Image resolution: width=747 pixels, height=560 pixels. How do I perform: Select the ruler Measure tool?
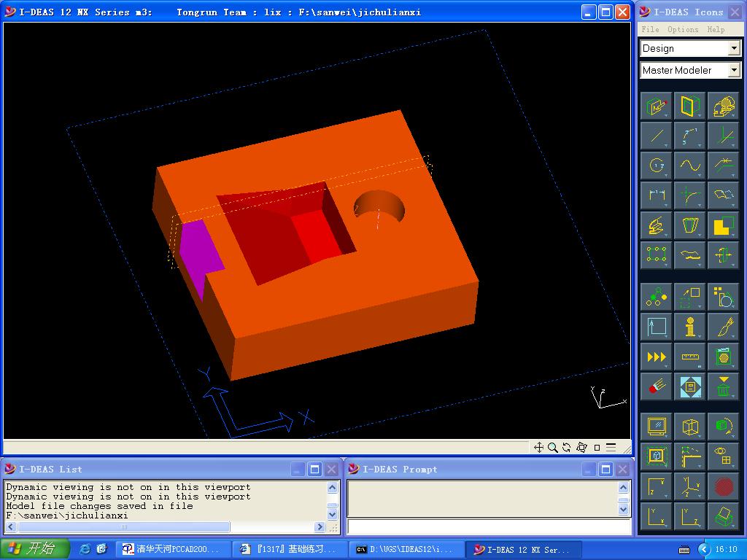[x=690, y=357]
